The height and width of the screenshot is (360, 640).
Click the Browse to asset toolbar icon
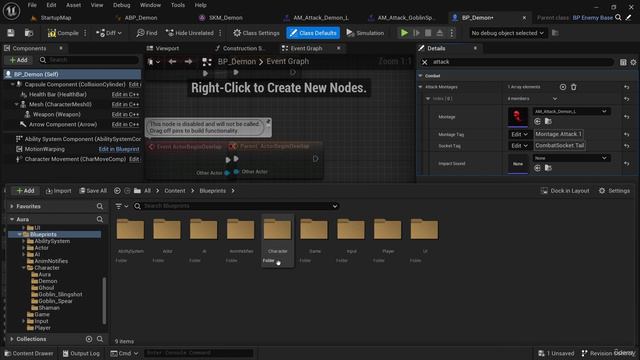pyautogui.click(x=29, y=33)
